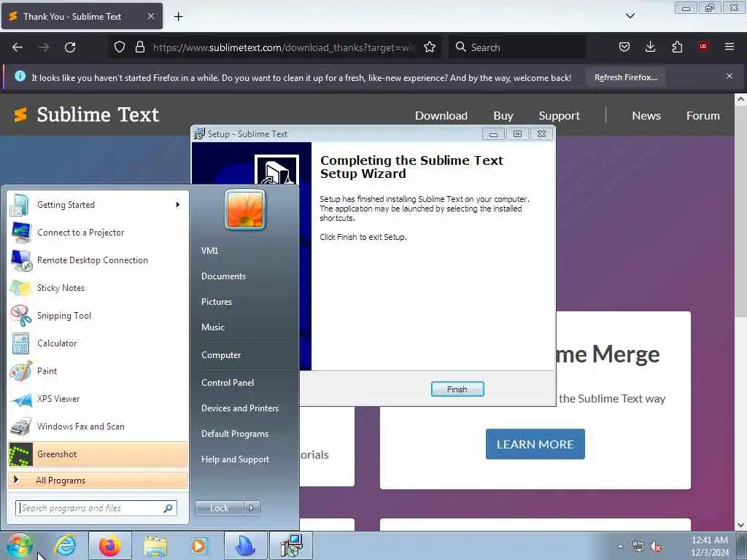Open the Firefox downloads panel
Image resolution: width=747 pixels, height=560 pixels.
[650, 47]
